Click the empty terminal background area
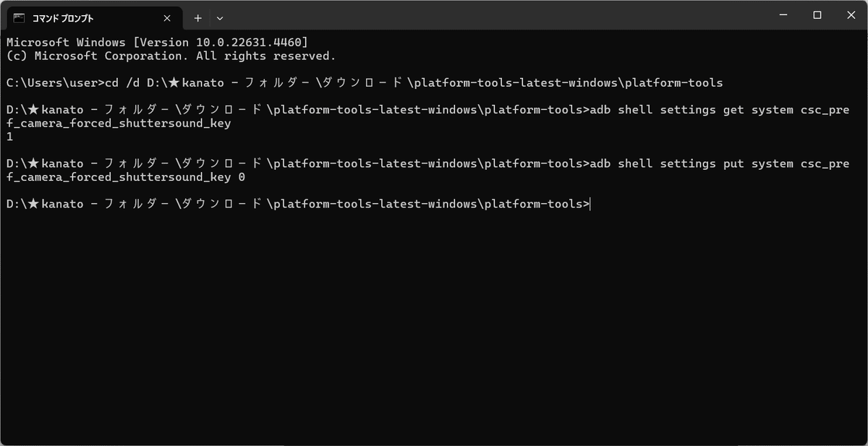The width and height of the screenshot is (868, 446). click(x=434, y=325)
